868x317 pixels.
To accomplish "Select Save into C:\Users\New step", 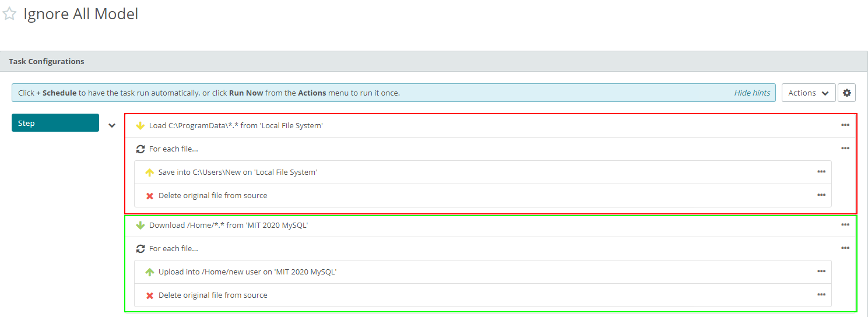I will 483,172.
